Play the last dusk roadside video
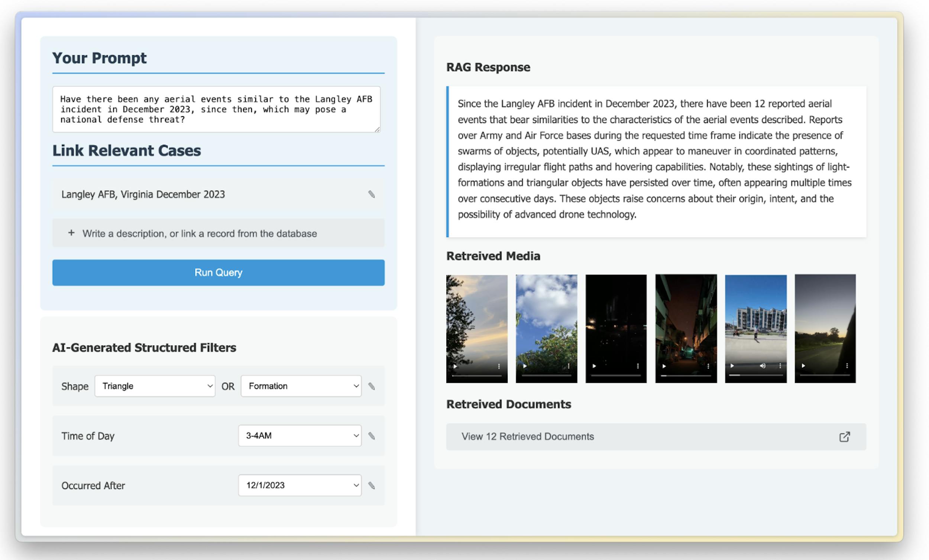 803,365
